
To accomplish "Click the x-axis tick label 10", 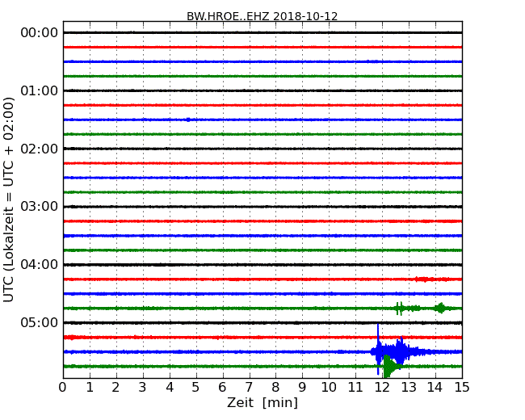I will pos(329,388).
